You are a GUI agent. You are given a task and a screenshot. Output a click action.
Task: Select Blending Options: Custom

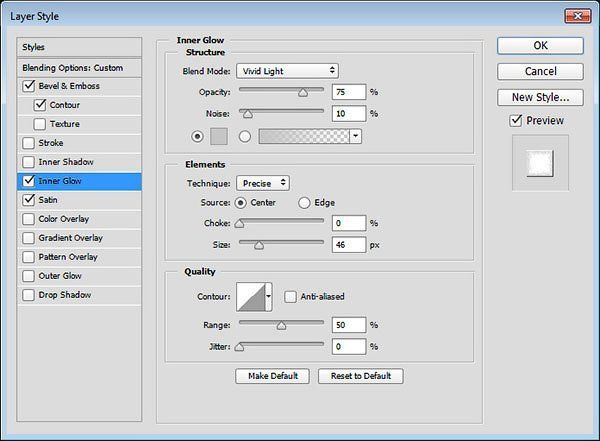point(79,68)
